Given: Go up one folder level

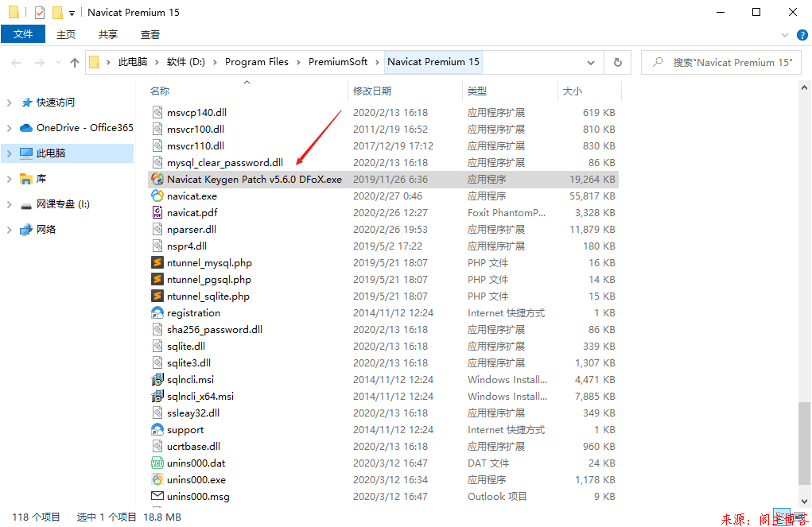Looking at the screenshot, I should click(x=75, y=63).
